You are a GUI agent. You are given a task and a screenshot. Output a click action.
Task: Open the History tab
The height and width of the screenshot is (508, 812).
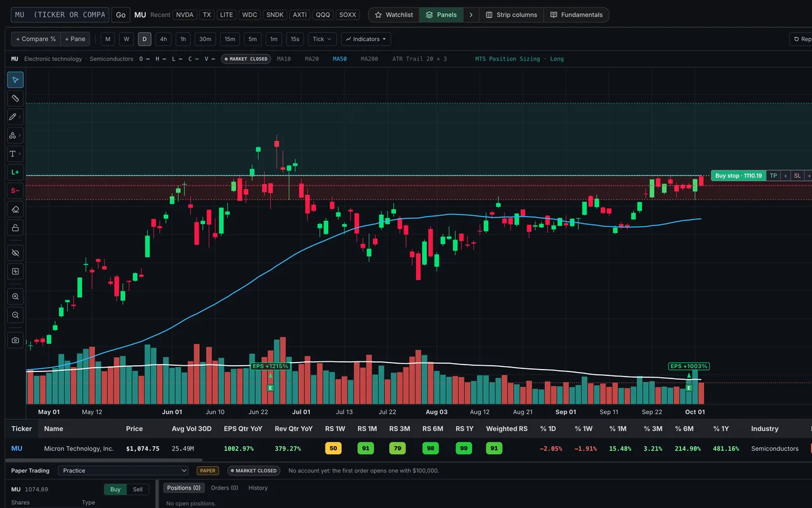coord(258,488)
